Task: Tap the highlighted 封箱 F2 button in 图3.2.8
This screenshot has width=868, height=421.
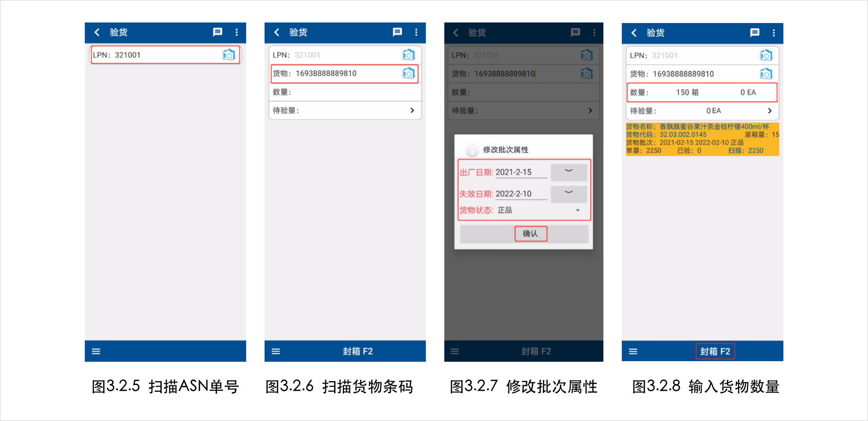Action: 715,352
